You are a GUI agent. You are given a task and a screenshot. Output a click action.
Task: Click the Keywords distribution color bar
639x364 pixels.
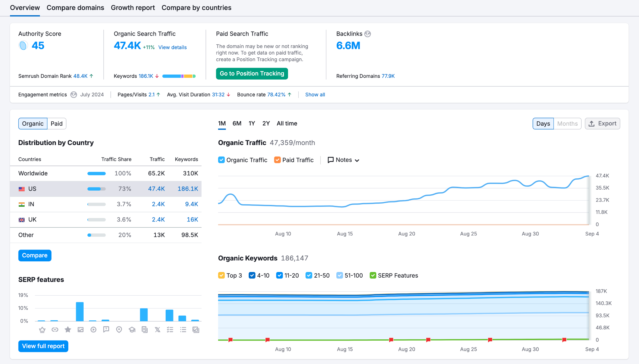pos(179,76)
